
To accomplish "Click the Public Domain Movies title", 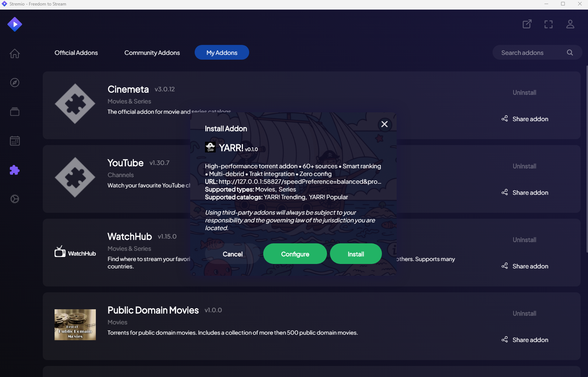I will click(153, 310).
